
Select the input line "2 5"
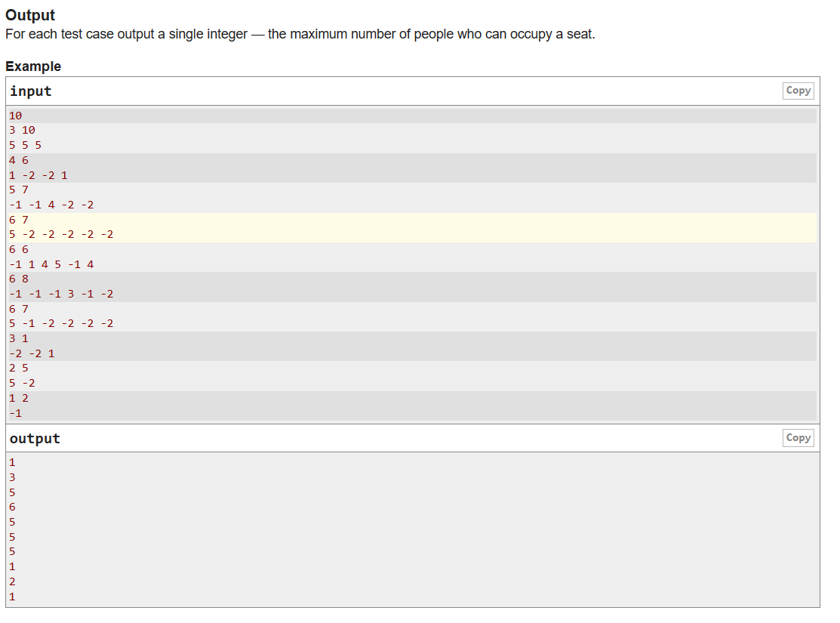pyautogui.click(x=19, y=368)
